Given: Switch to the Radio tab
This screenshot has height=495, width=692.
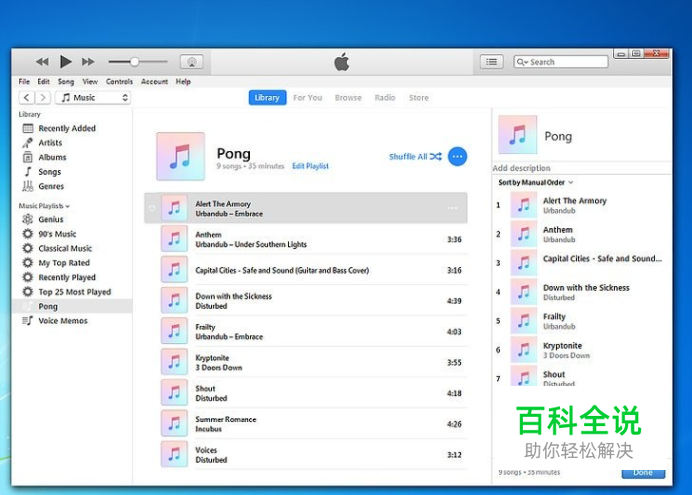Looking at the screenshot, I should pos(385,98).
